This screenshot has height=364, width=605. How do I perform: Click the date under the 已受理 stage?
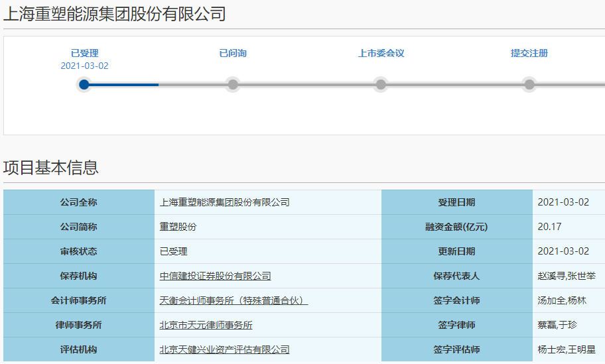point(84,66)
